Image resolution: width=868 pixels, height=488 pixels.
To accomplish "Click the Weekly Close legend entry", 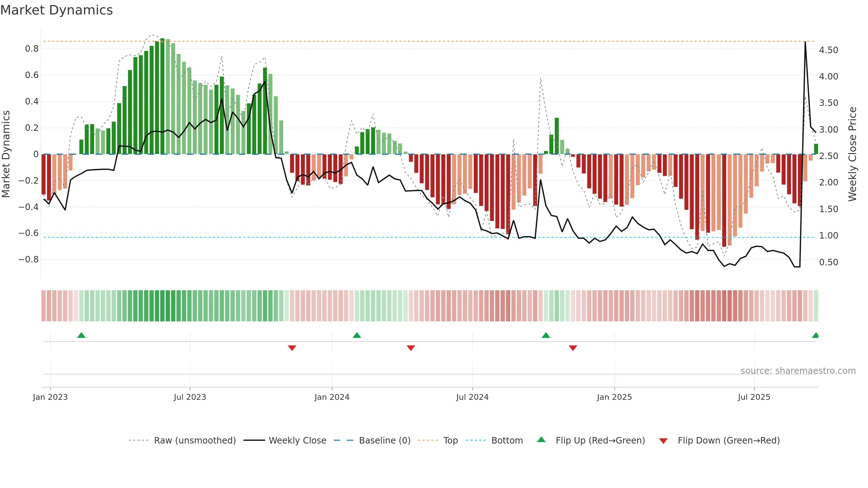I will click(285, 440).
